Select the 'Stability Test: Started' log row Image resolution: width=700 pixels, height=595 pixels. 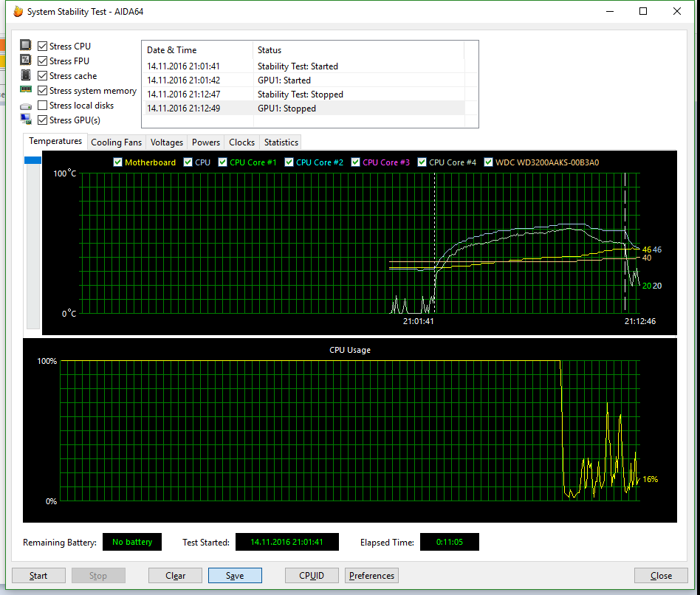click(x=303, y=66)
